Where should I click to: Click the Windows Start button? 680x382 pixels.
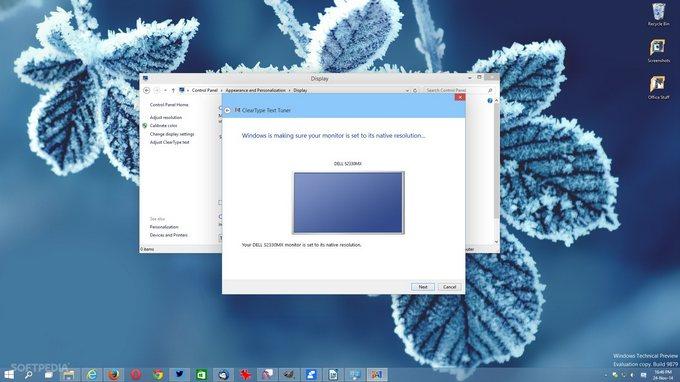coord(9,375)
